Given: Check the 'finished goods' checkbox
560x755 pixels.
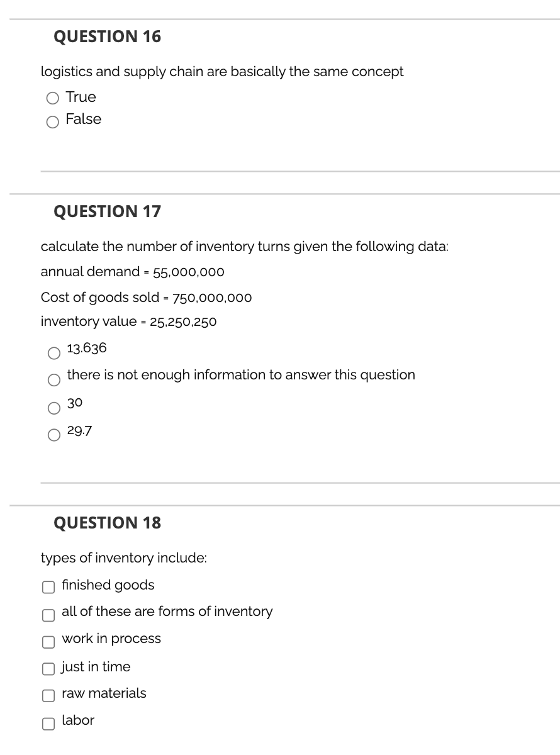Looking at the screenshot, I should click(48, 587).
